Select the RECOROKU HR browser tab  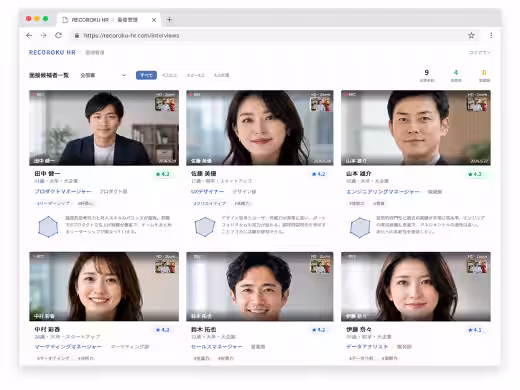click(108, 20)
